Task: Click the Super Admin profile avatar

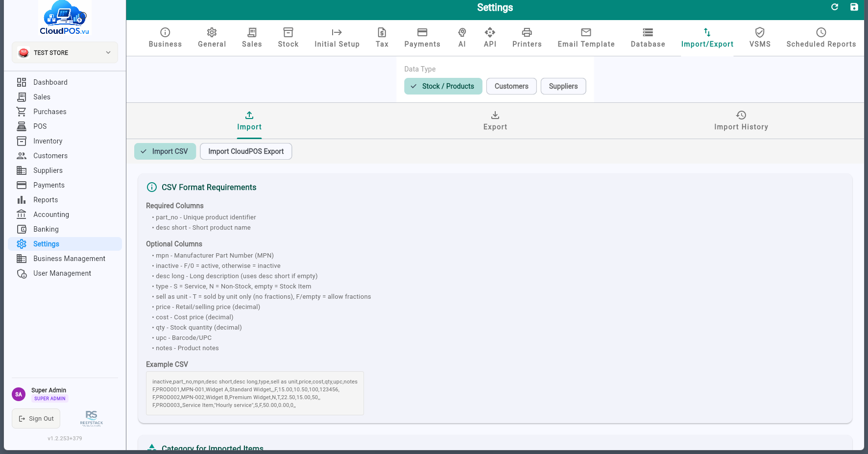Action: coord(19,394)
